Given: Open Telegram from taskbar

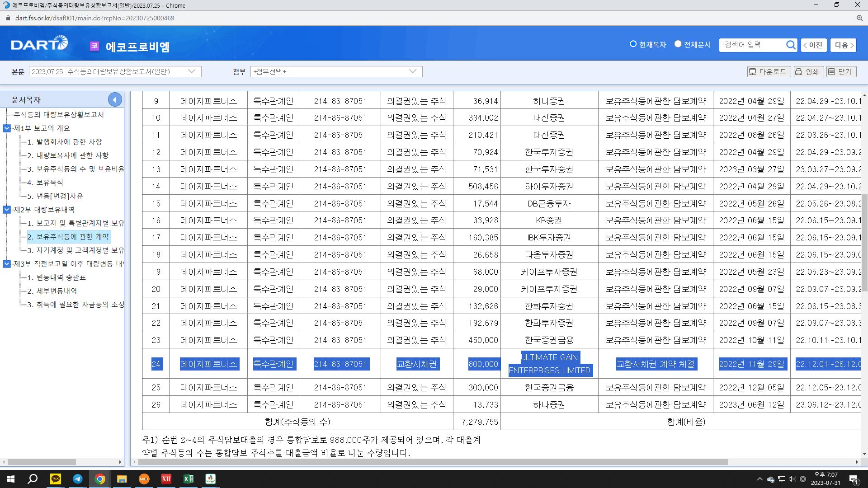Looking at the screenshot, I should click(x=77, y=479).
